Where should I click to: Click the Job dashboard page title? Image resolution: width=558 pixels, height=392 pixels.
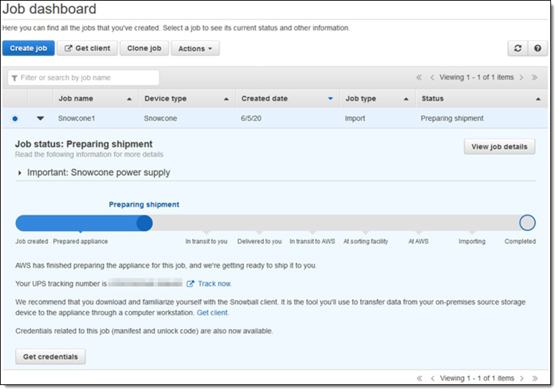tap(50, 8)
